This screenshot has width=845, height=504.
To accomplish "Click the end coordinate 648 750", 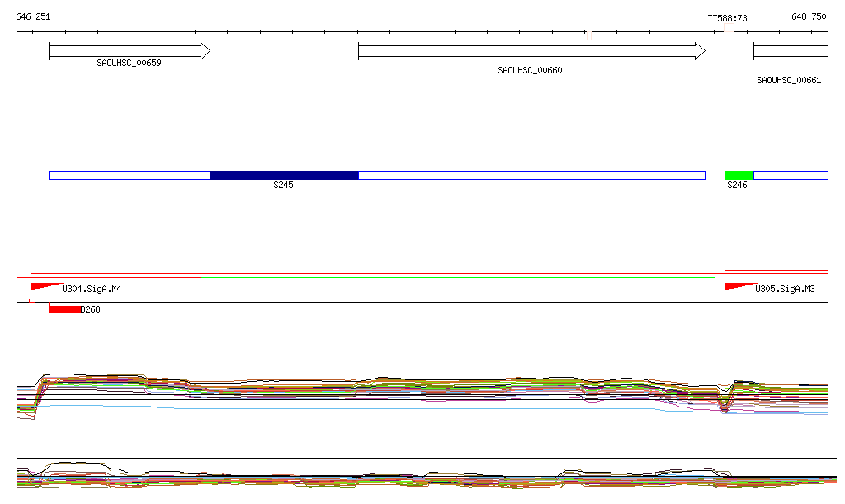I will [x=808, y=16].
